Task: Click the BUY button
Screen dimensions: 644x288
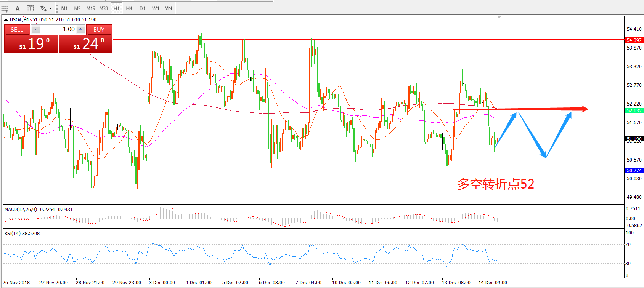Action: (x=99, y=29)
